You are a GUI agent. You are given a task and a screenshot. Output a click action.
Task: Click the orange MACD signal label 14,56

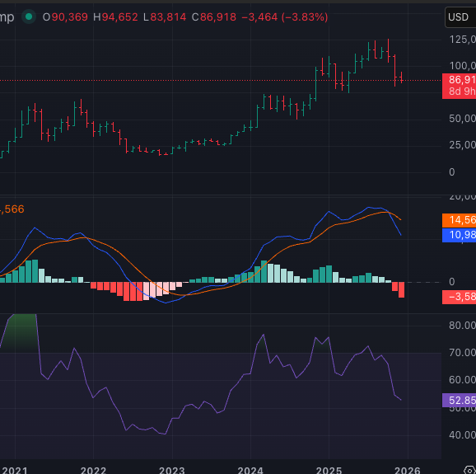(459, 220)
